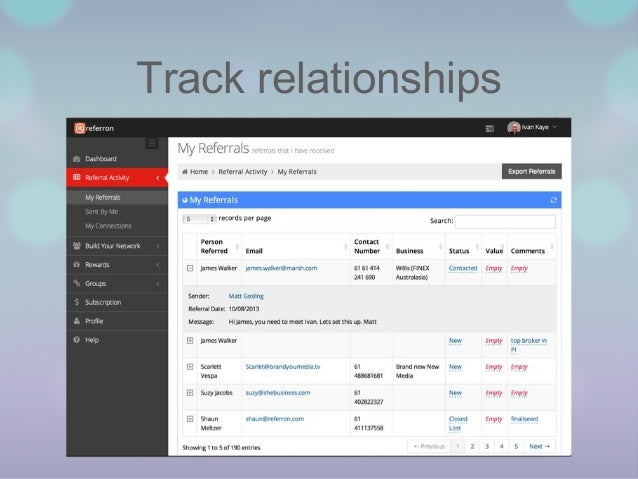Click suzy@shebusiness.com email link

click(x=278, y=393)
